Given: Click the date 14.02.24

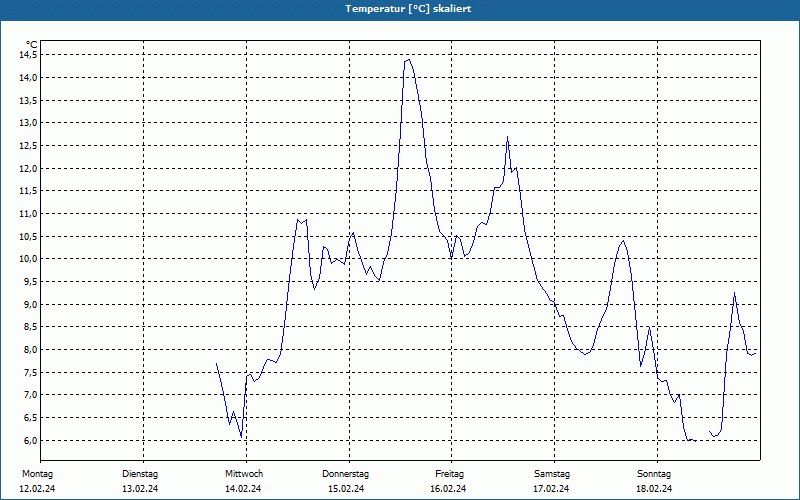Looking at the screenshot, I should point(243,489).
